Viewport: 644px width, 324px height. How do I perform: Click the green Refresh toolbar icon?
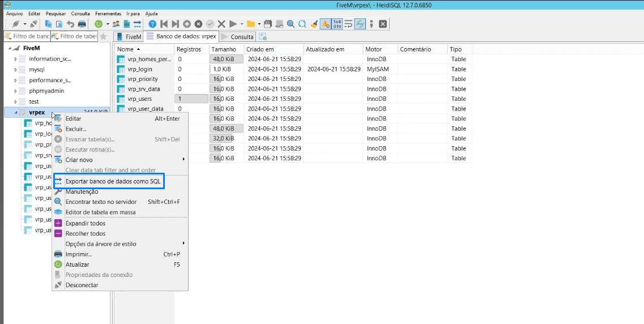(x=99, y=24)
